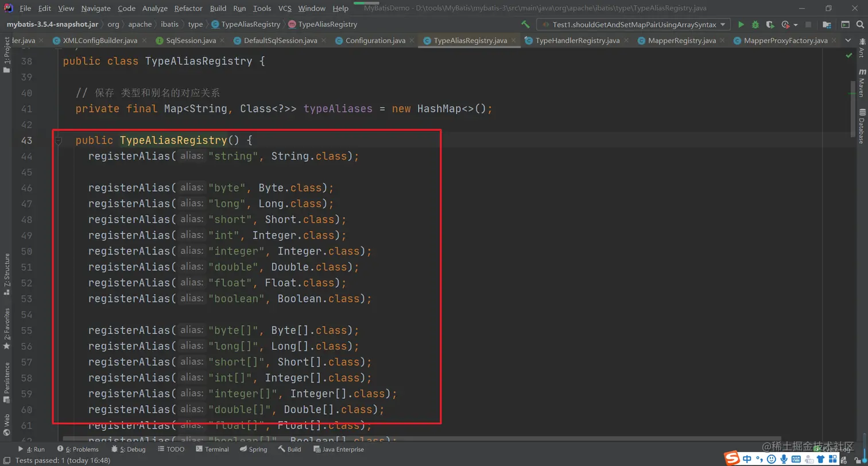Screen dimensions: 868x466
Task: Open run configuration dropdown Test1.shouldGetAndSetMapPairUsingArraySyntax
Action: coord(633,25)
